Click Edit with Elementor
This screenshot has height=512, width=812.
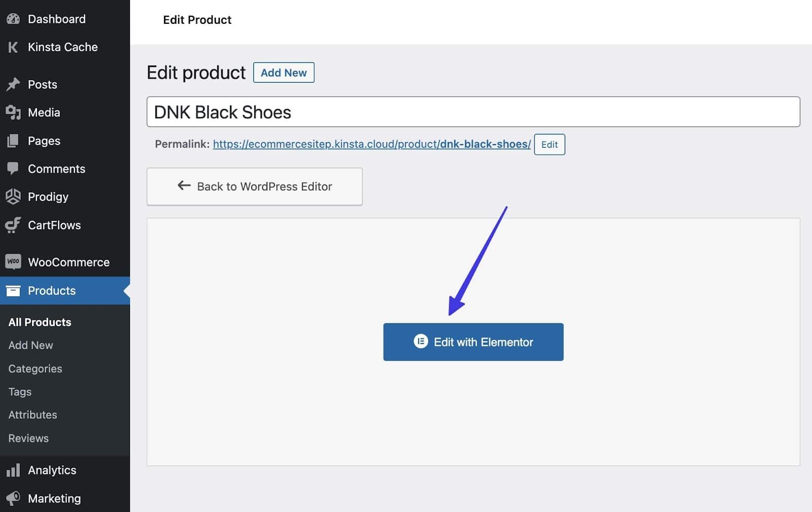(473, 342)
